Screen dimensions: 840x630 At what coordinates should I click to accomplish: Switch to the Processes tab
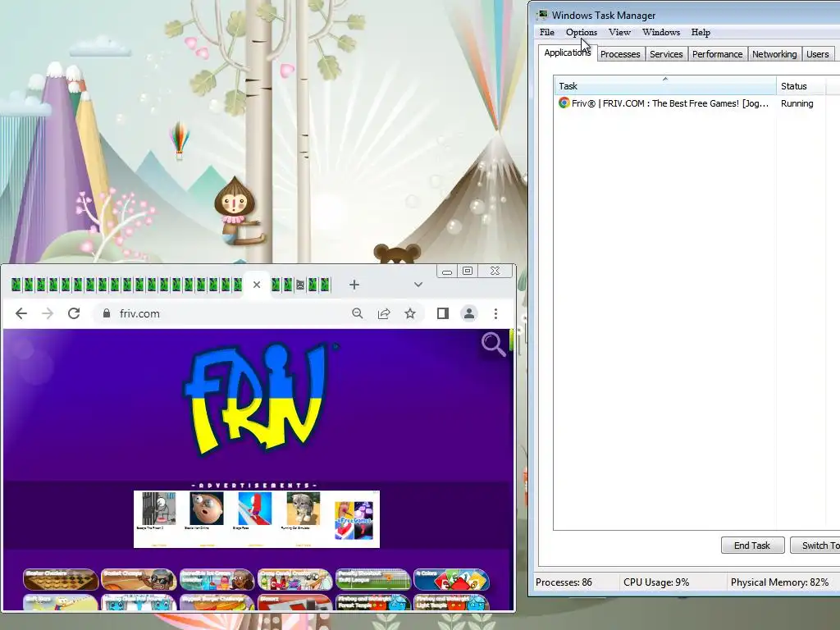tap(620, 54)
